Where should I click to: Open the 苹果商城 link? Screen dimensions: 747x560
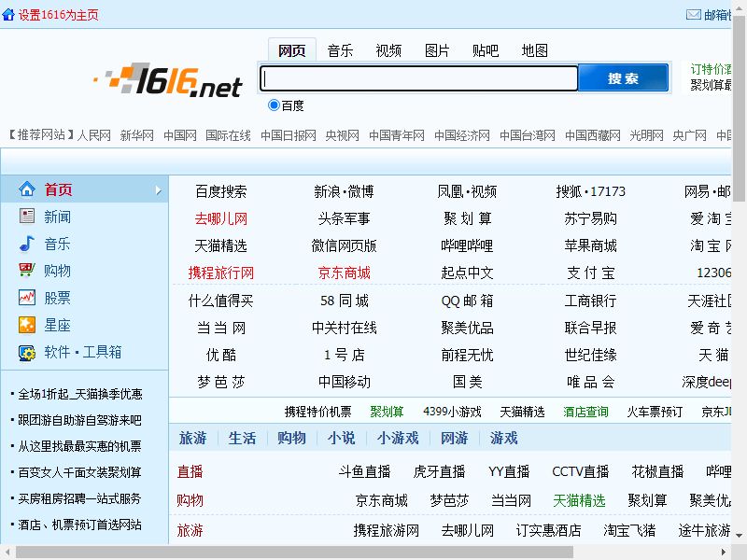click(x=591, y=245)
